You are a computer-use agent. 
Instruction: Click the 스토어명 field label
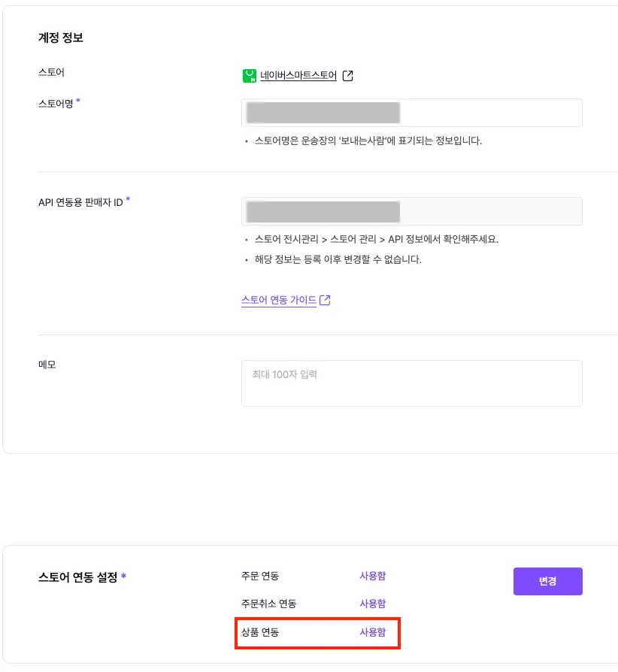[56, 104]
